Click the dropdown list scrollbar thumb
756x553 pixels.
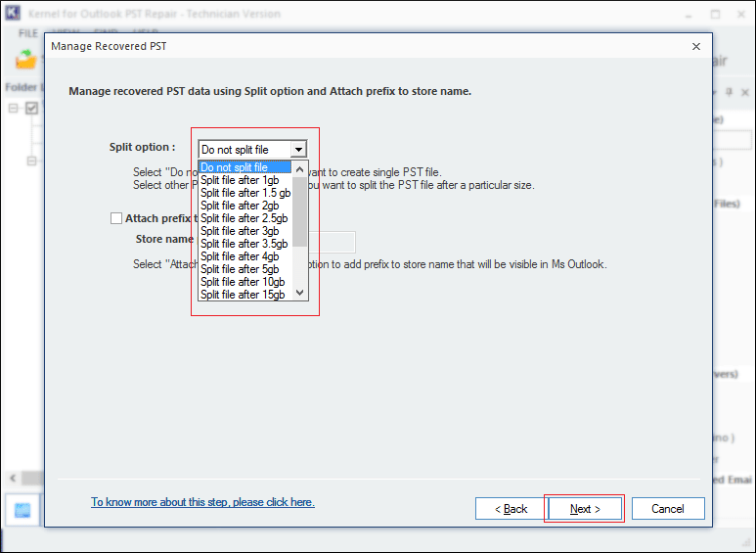pyautogui.click(x=299, y=211)
